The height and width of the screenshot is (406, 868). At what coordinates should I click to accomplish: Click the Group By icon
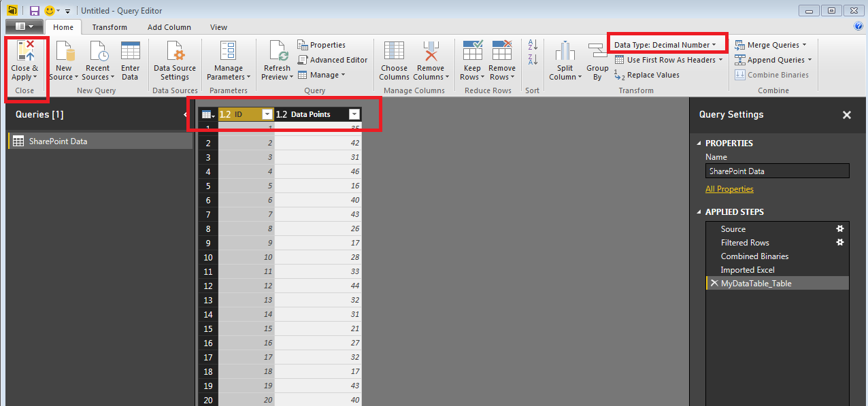(x=597, y=52)
